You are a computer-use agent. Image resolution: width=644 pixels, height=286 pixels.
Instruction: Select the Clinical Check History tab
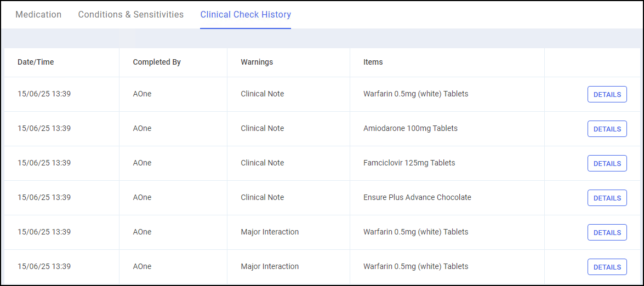tap(246, 15)
